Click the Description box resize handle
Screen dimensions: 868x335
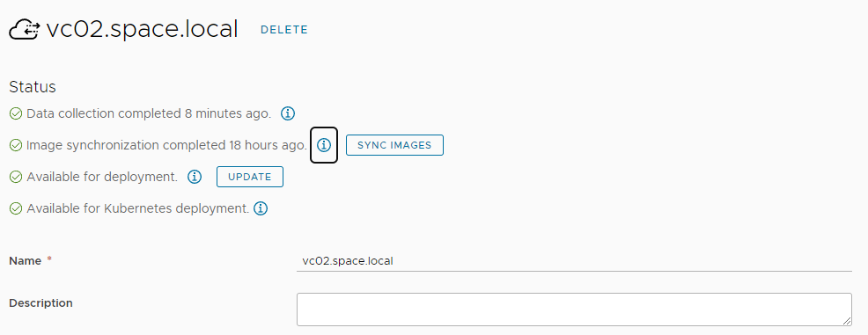(x=847, y=321)
